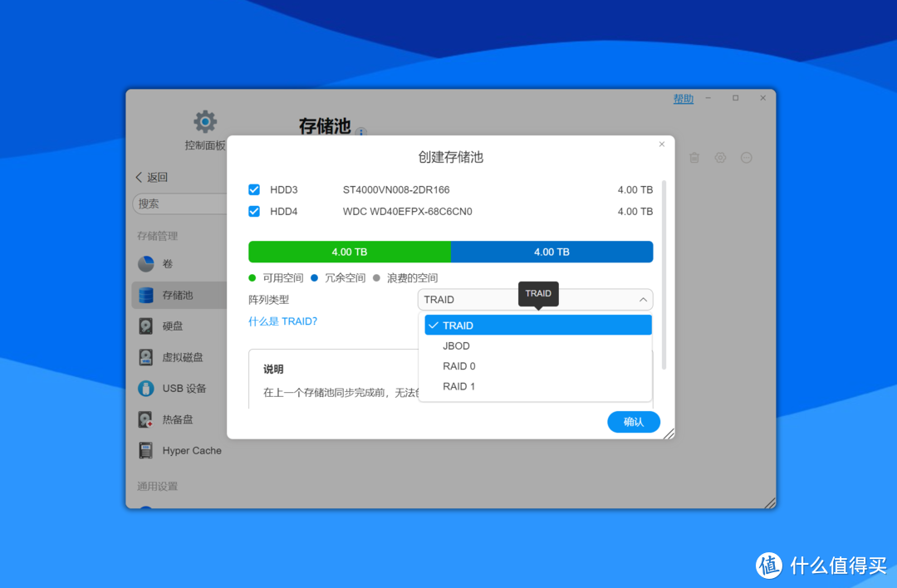Viewport: 897px width, 588px height.
Task: Click the 控制面板 control panel gear icon
Action: (204, 120)
